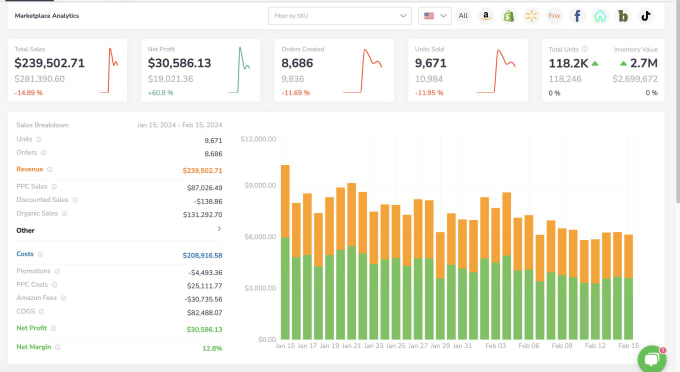680x372 pixels.
Task: Click the $25,111.77 PPC Costs amount
Action: 205,286
